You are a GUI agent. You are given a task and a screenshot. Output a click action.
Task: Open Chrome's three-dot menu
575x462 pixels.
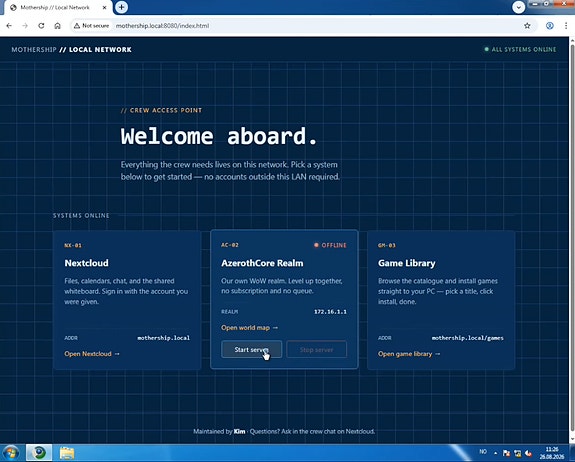pos(566,26)
